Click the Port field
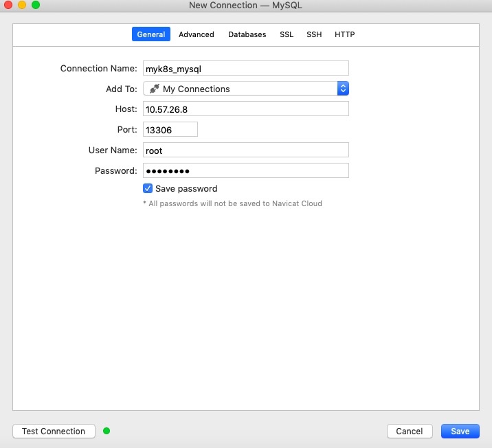 click(170, 130)
